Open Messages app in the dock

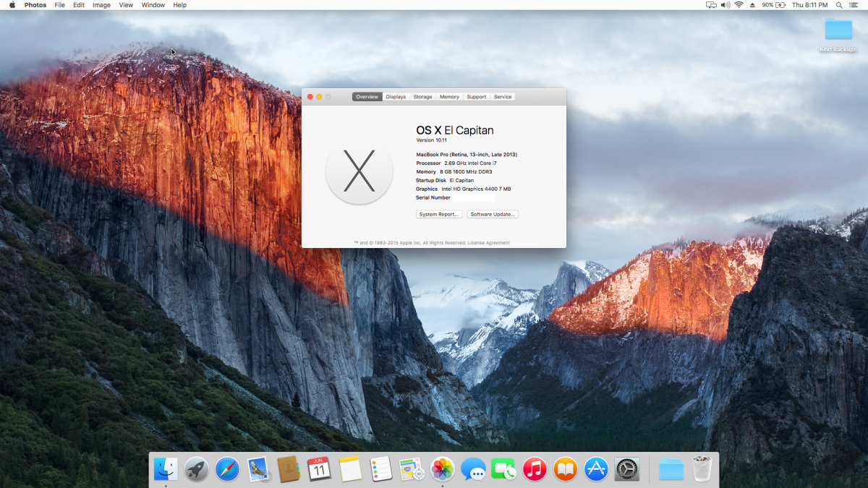[x=473, y=469]
